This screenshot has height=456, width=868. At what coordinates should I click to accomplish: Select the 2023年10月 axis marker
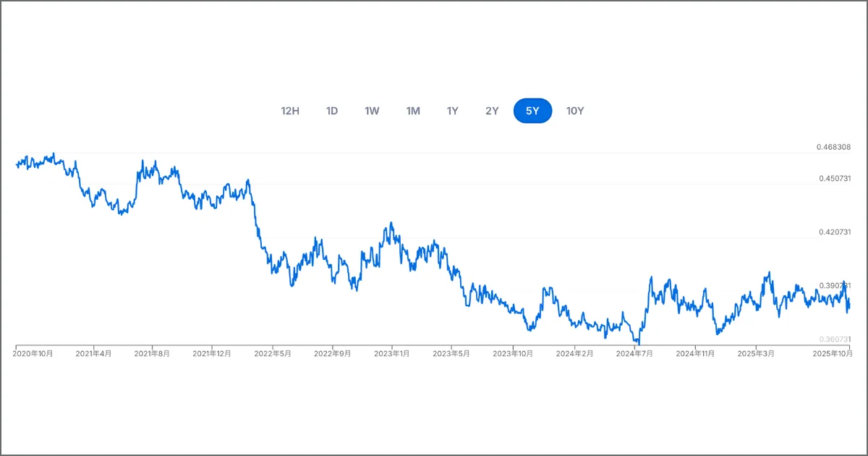512,353
